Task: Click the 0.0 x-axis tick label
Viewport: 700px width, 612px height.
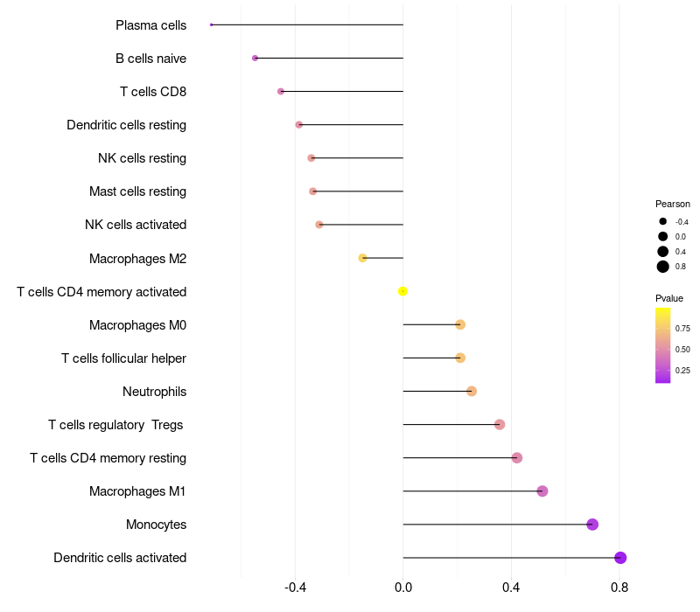Action: [403, 588]
